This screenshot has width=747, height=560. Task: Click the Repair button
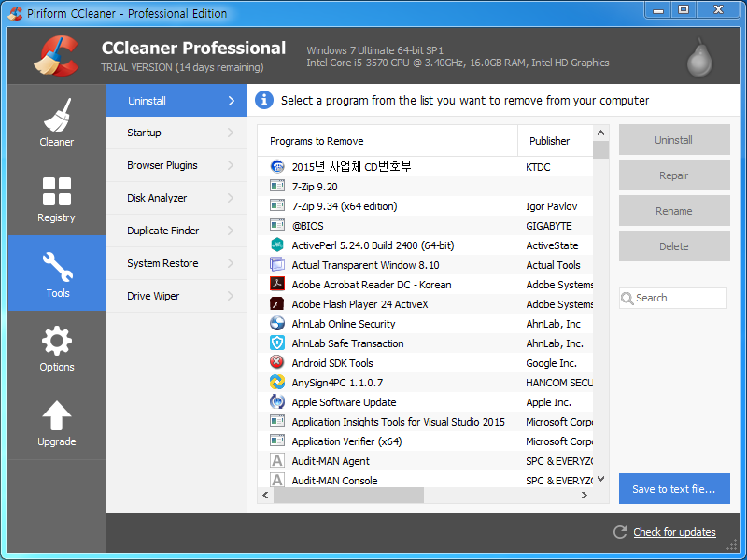click(x=674, y=175)
